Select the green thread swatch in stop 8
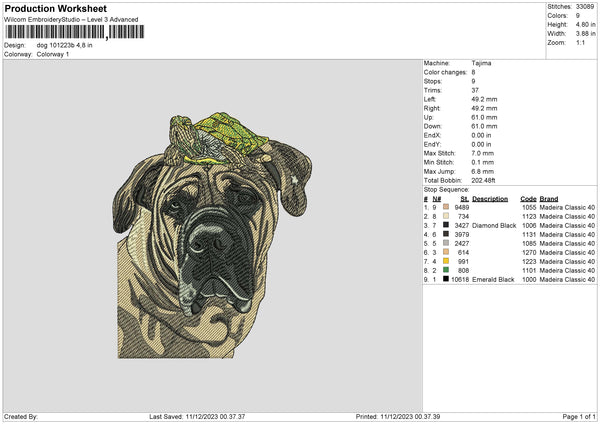This screenshot has width=600, height=424. coord(446,270)
